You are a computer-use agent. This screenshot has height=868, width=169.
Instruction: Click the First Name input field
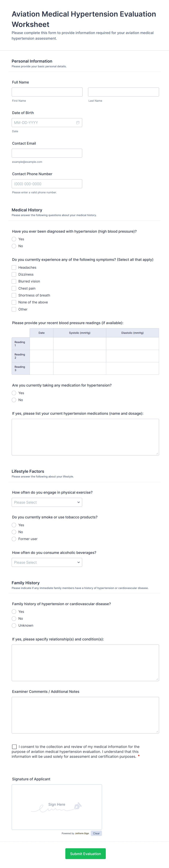tap(47, 92)
